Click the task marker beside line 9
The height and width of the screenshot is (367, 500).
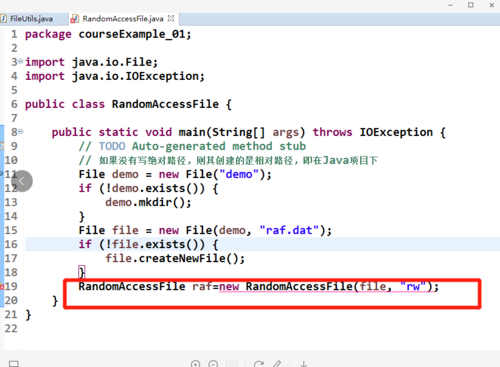2,146
